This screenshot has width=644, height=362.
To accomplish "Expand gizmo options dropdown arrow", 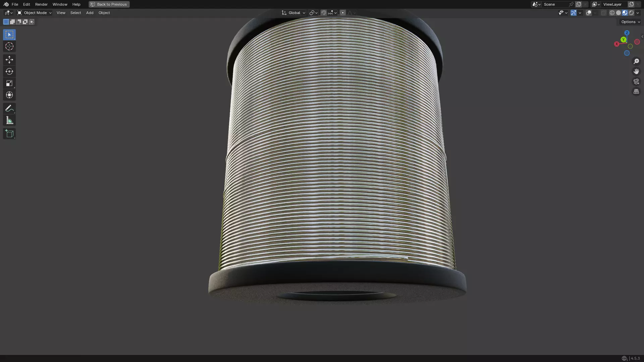I will [x=580, y=13].
